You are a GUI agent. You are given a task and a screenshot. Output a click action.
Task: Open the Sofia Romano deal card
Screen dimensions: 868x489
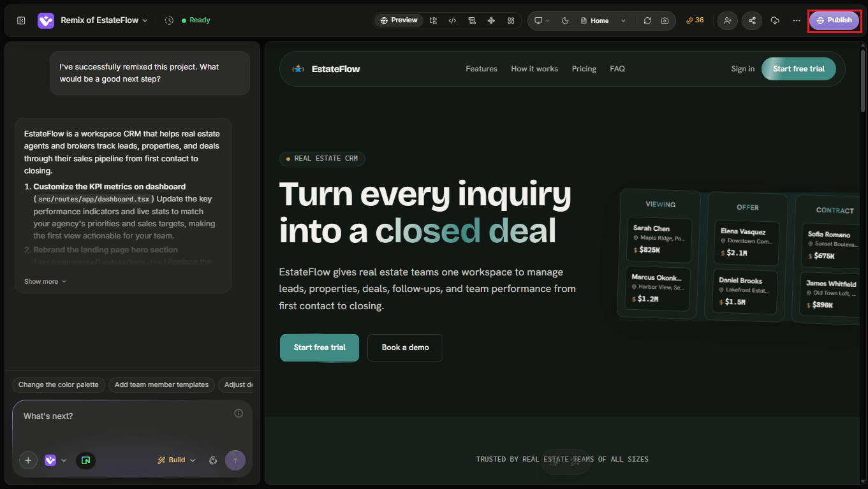tap(830, 245)
